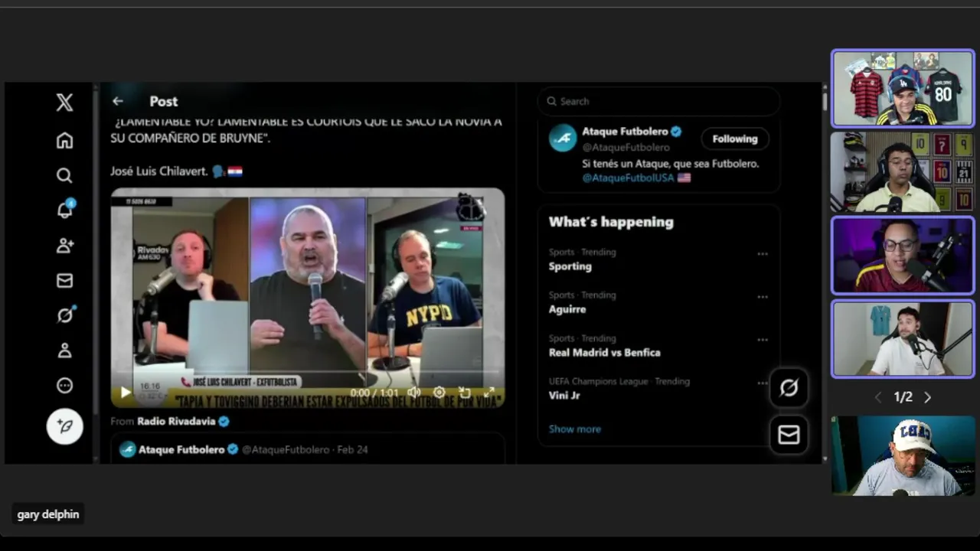Open Profile via sidebar person icon
The image size is (980, 551).
[x=64, y=350]
